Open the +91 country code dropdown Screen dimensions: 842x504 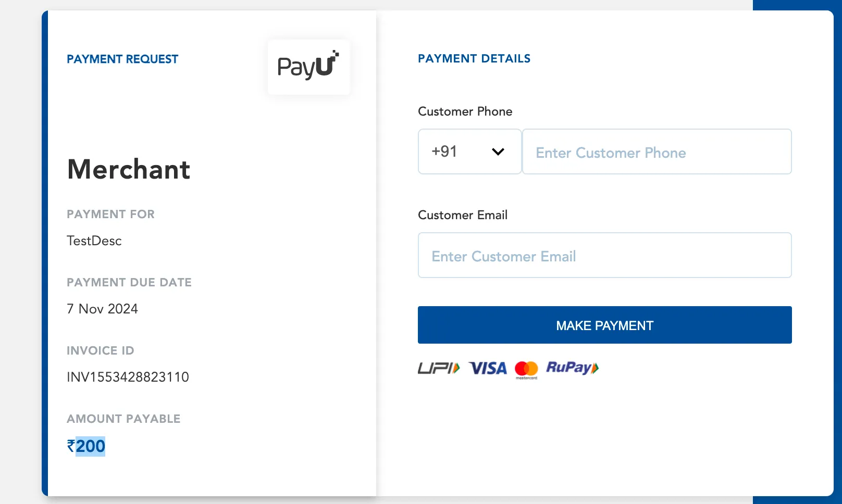tap(469, 152)
